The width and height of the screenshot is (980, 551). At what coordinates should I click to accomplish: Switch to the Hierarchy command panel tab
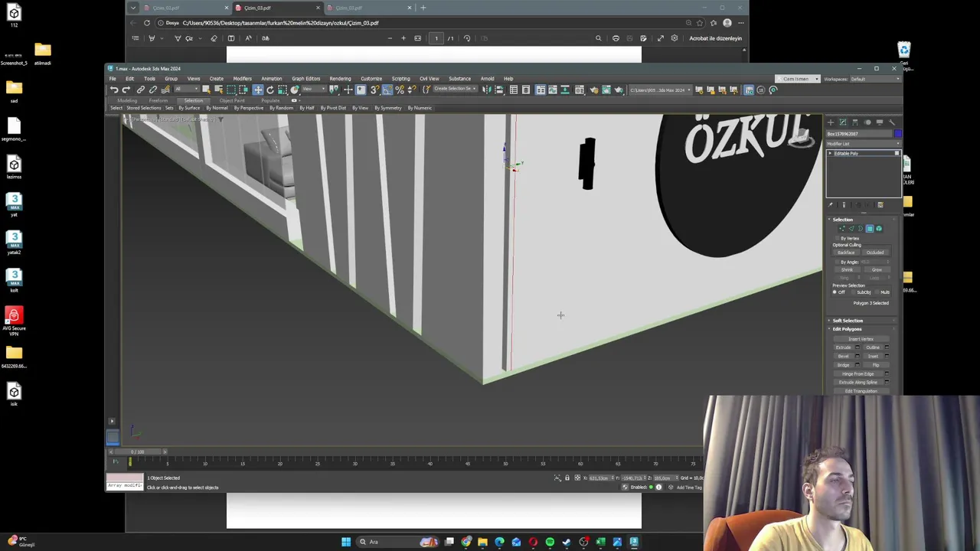855,122
